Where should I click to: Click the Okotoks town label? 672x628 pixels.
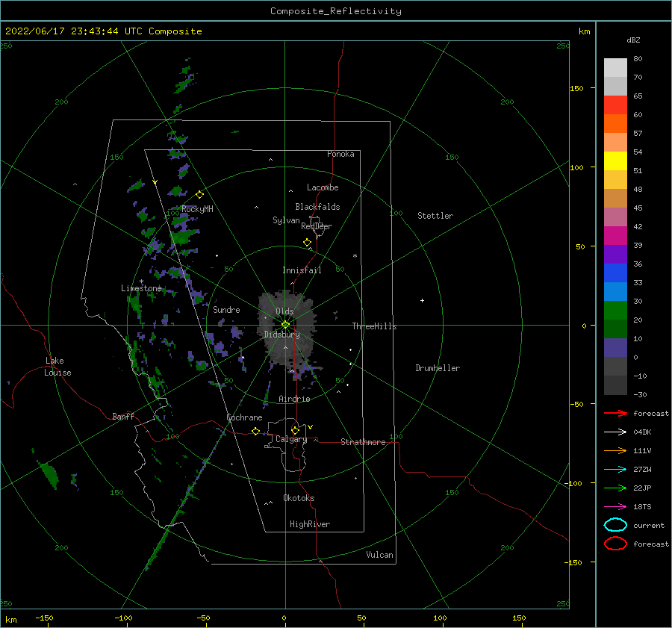tap(299, 498)
